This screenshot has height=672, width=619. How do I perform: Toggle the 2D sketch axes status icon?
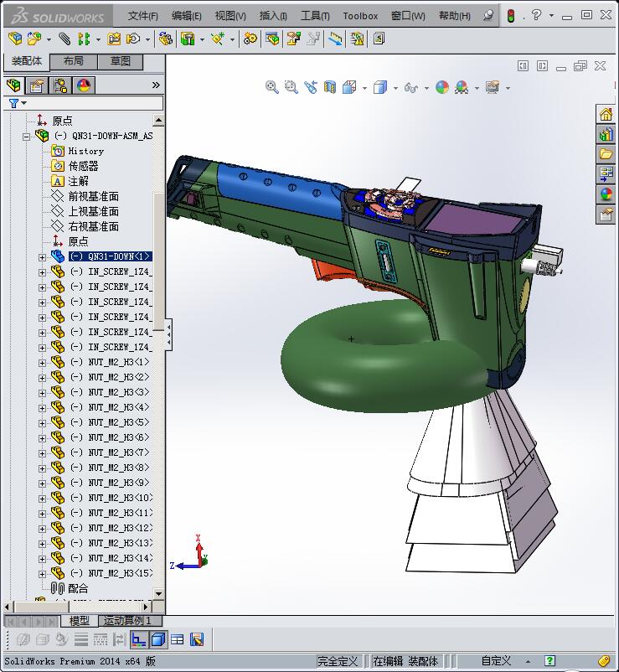(139, 639)
